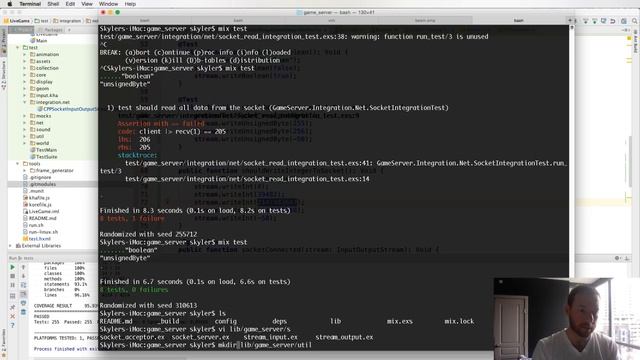This screenshot has width=640, height=360.
Task: Open the Help menu
Action: click(x=130, y=4)
